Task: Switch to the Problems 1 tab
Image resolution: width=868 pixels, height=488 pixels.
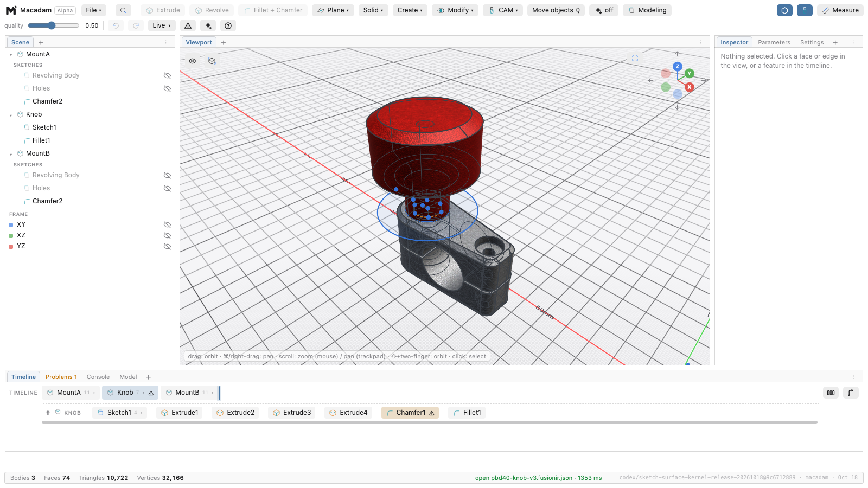Action: (61, 377)
